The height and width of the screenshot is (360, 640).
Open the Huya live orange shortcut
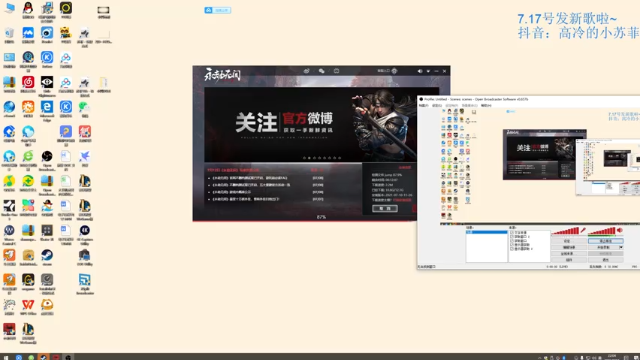pyautogui.click(x=9, y=257)
